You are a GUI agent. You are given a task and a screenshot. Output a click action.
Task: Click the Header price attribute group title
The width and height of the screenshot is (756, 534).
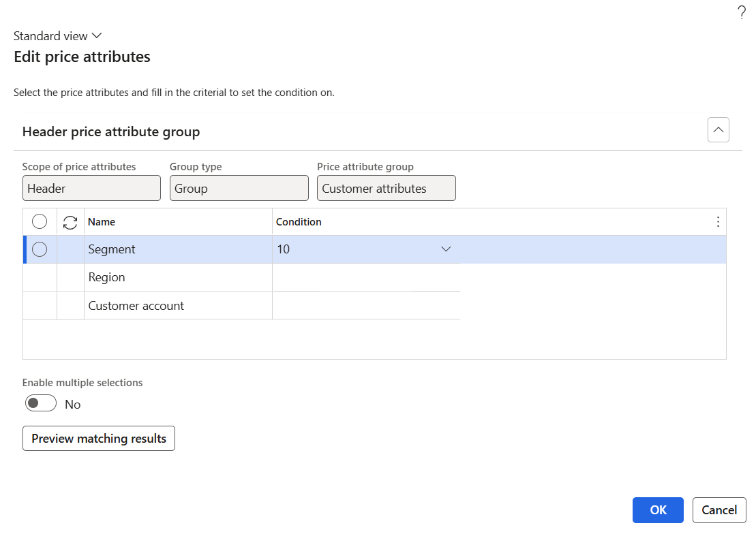tap(111, 131)
